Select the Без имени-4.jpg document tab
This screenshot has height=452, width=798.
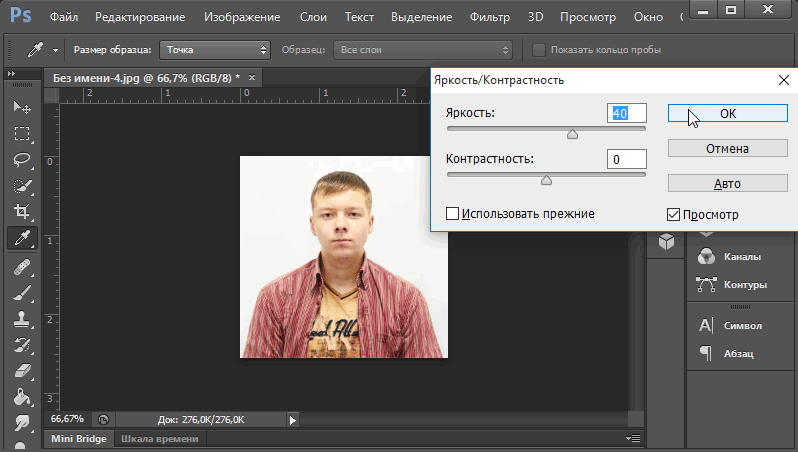coord(146,78)
